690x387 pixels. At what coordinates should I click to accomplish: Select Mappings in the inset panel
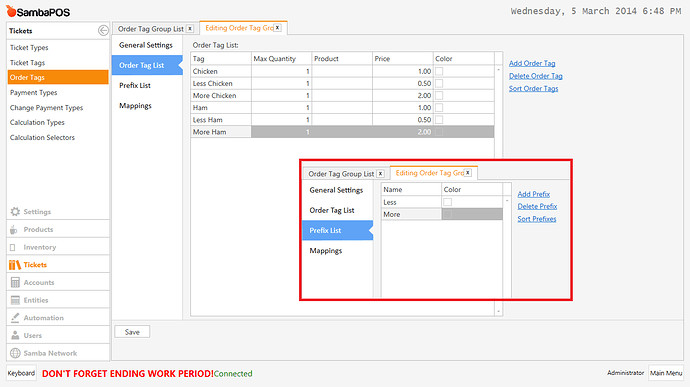click(337, 251)
